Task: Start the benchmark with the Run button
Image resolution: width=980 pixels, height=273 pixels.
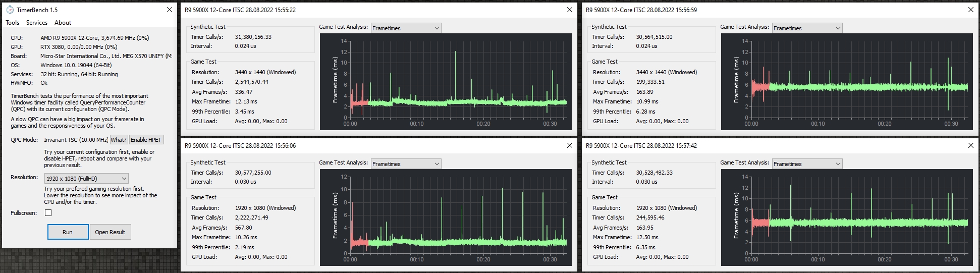Action: tap(68, 232)
